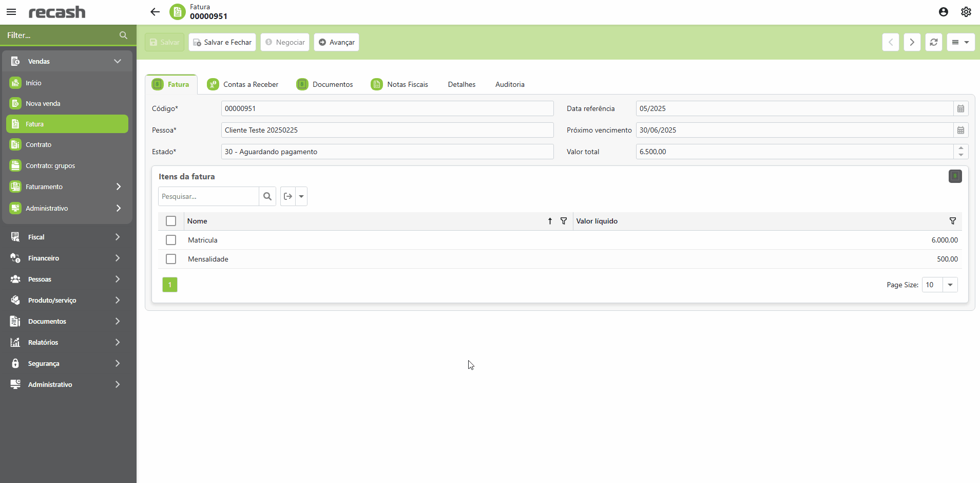
Task: Toggle the select-all checkbox in grid header
Action: [x=171, y=221]
